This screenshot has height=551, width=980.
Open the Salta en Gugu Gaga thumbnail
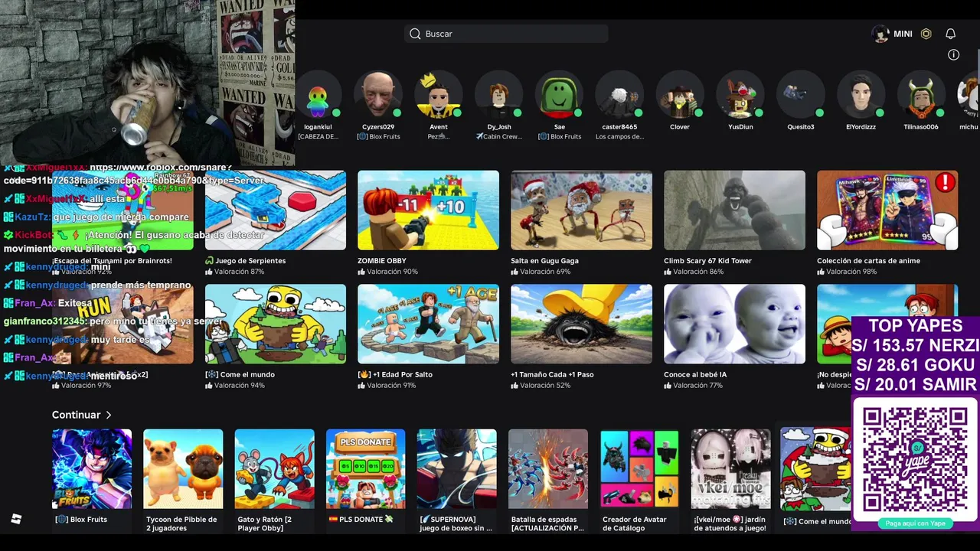tap(581, 210)
